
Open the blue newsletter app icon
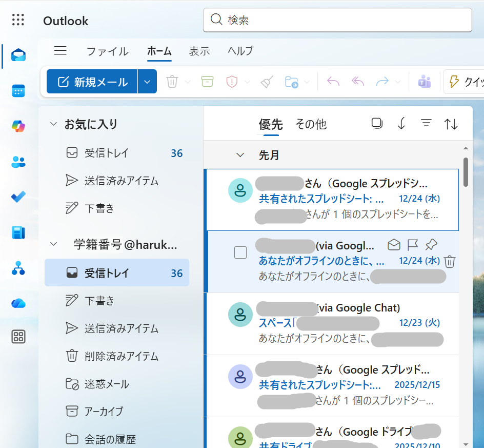pyautogui.click(x=18, y=232)
